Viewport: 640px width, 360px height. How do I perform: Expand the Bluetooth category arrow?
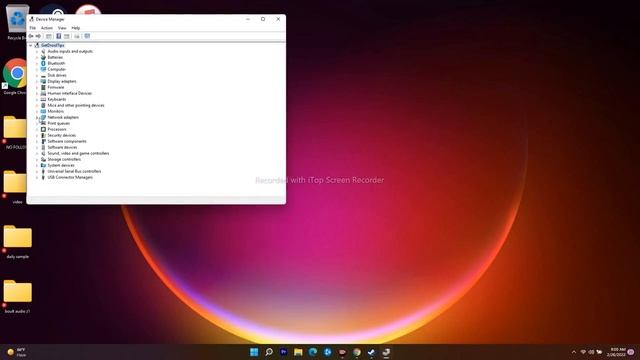pyautogui.click(x=37, y=63)
